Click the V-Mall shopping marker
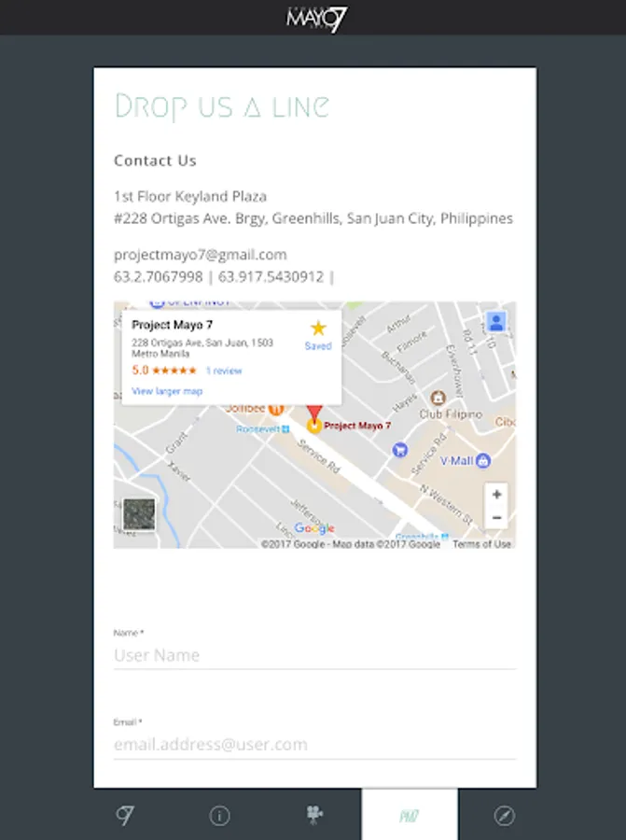The height and width of the screenshot is (840, 626). coord(483,460)
